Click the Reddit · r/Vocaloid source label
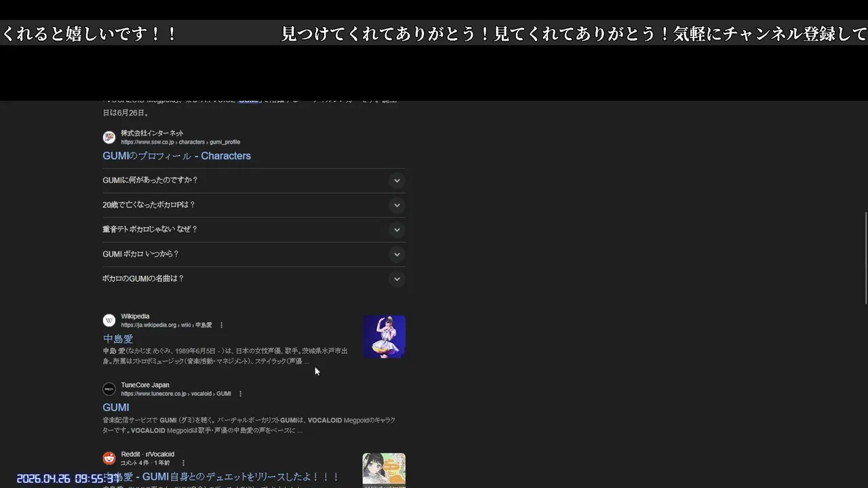 point(148,454)
